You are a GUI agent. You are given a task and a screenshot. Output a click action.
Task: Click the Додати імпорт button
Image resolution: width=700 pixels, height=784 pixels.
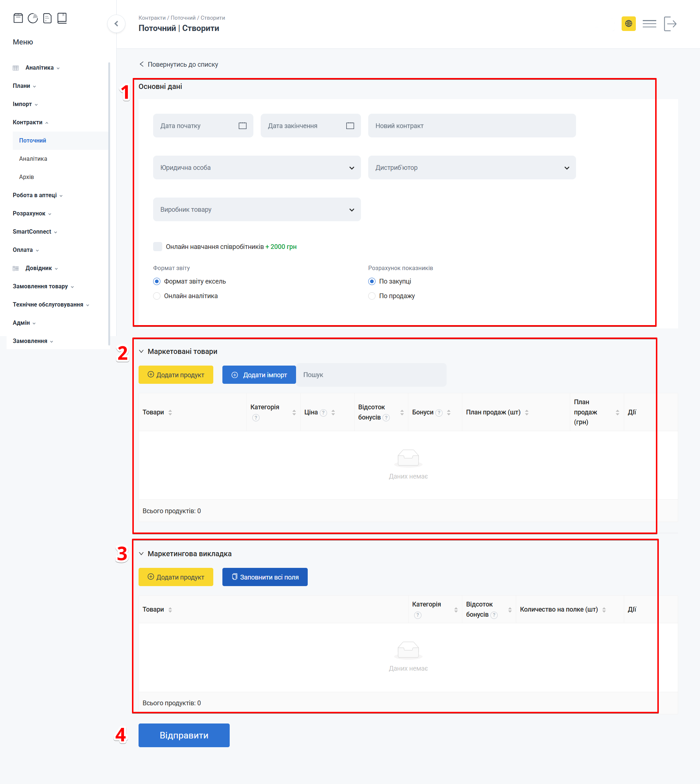[259, 375]
